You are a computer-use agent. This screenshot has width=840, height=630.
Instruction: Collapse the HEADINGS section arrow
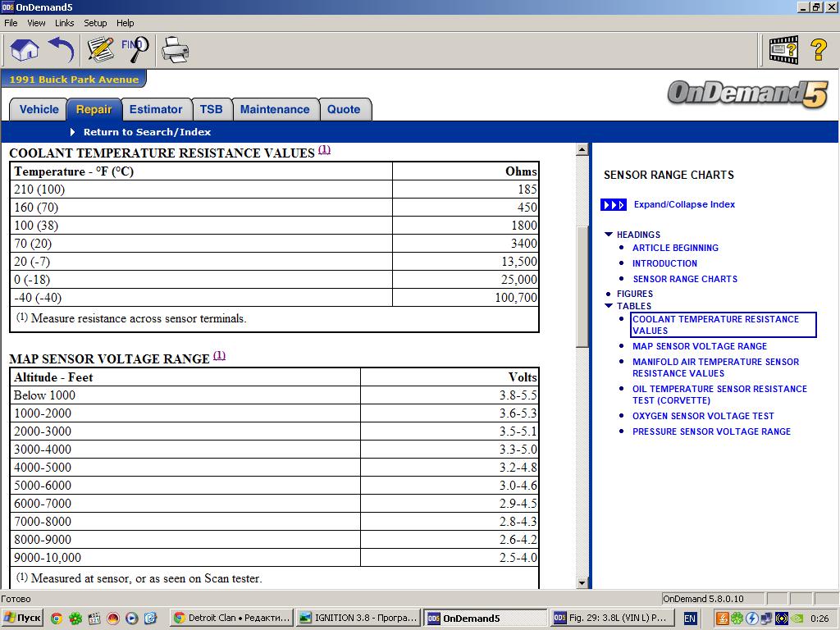click(x=608, y=235)
